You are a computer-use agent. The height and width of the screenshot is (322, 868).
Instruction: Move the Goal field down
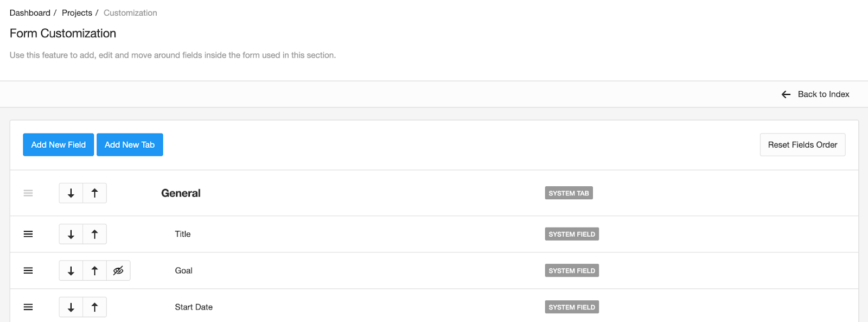[71, 271]
